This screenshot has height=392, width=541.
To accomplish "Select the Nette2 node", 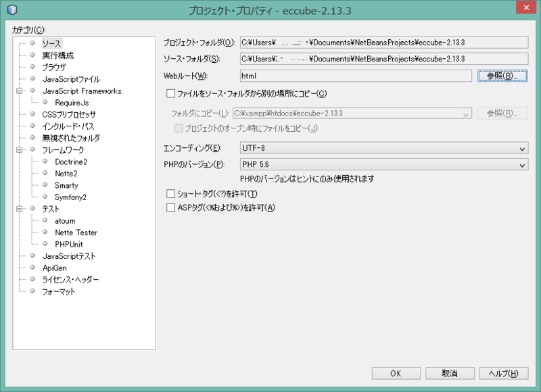I will point(66,173).
